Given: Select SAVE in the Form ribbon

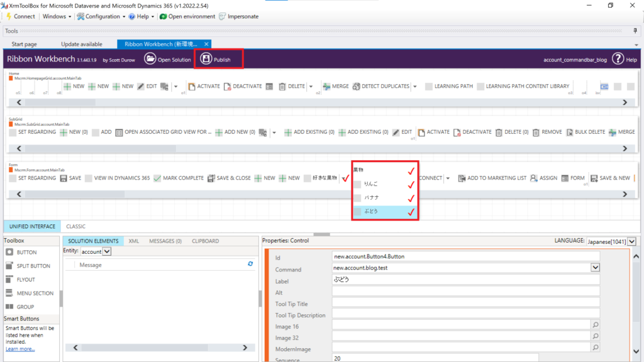Looking at the screenshot, I should click(70, 178).
